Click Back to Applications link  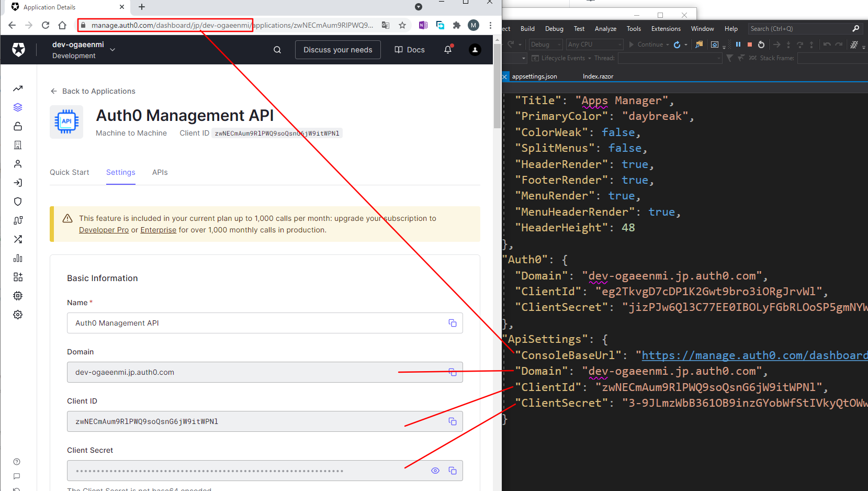(x=93, y=91)
